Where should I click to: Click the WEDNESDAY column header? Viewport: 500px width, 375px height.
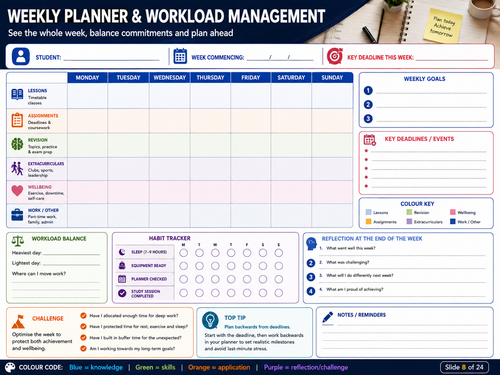coord(170,78)
